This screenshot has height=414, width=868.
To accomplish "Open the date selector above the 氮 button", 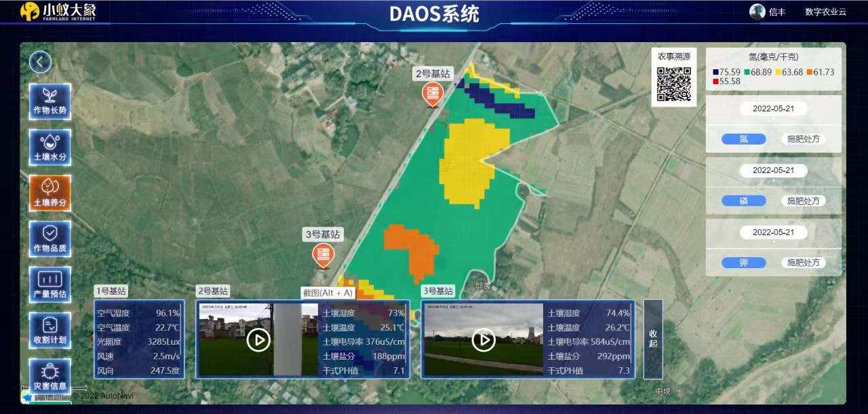I will 773,109.
